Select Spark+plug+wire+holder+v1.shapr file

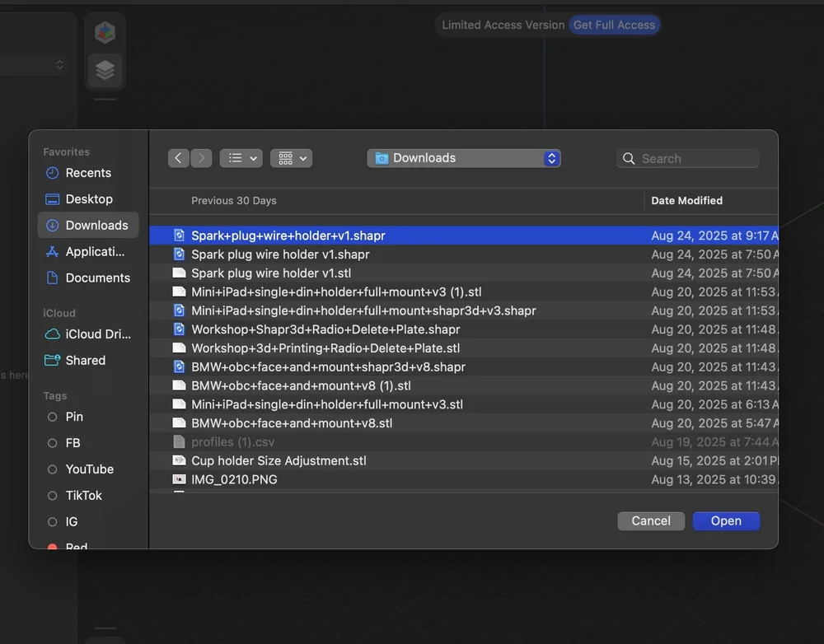[x=463, y=236]
